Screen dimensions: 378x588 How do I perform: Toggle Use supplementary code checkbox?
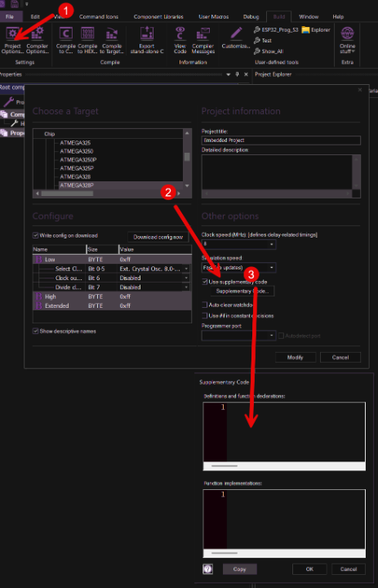(205, 282)
